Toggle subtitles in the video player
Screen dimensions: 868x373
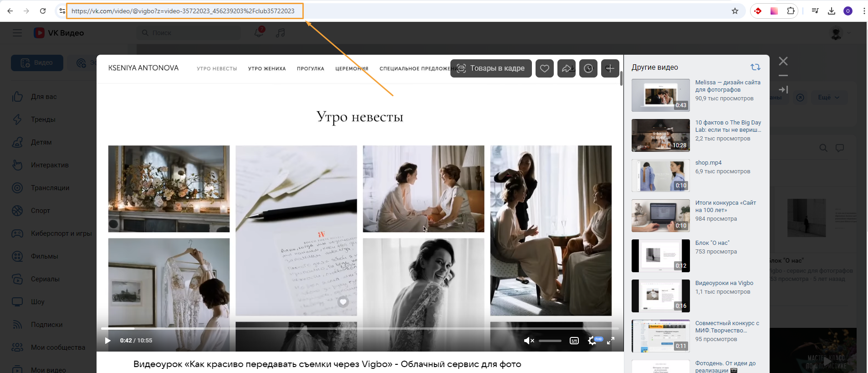coord(574,341)
